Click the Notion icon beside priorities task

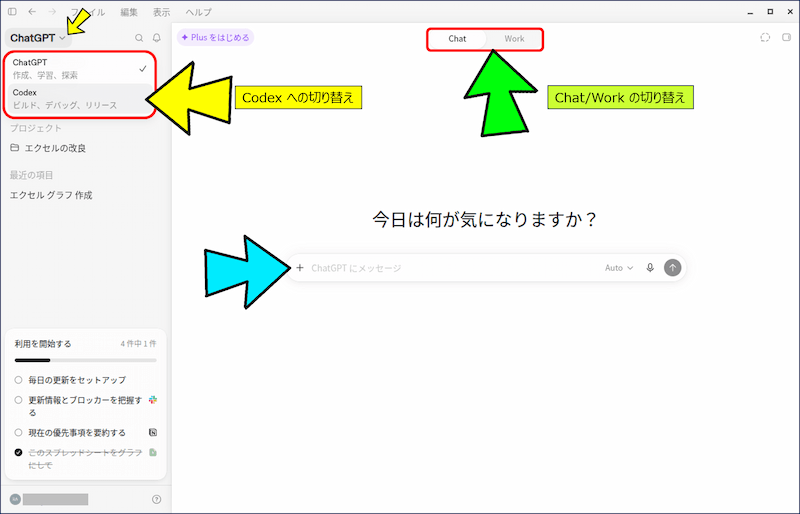pyautogui.click(x=153, y=432)
